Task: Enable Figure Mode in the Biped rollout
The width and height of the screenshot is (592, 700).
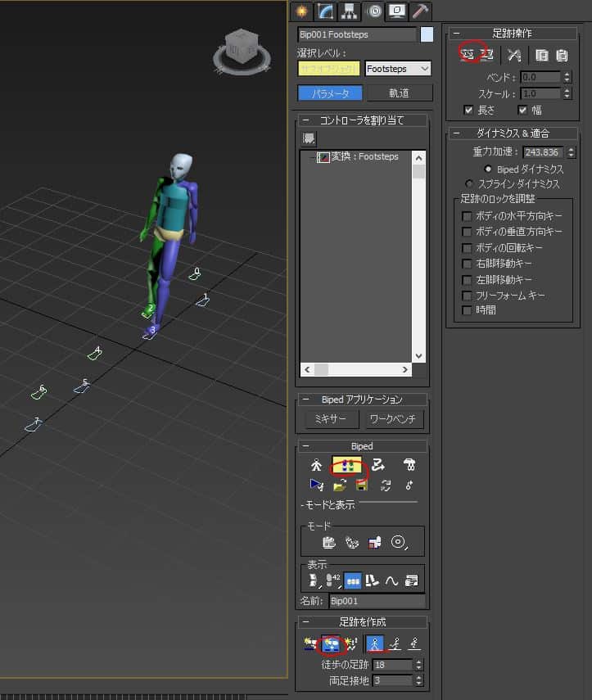Action: 316,465
